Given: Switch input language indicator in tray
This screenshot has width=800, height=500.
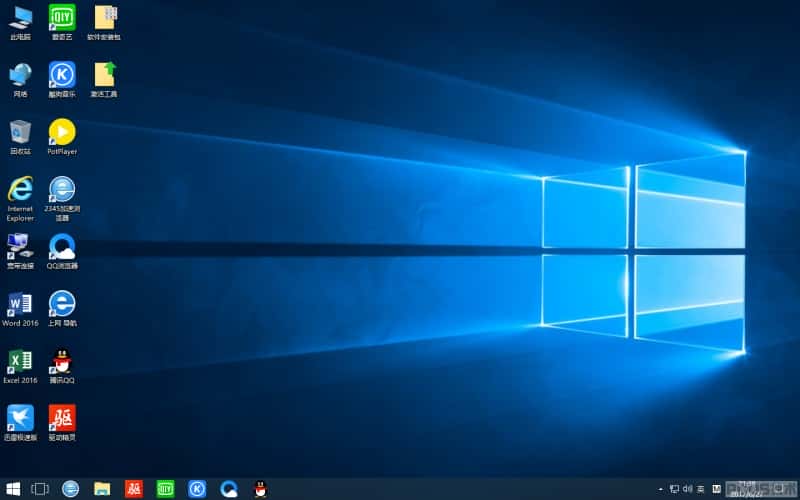Looking at the screenshot, I should coord(701,489).
